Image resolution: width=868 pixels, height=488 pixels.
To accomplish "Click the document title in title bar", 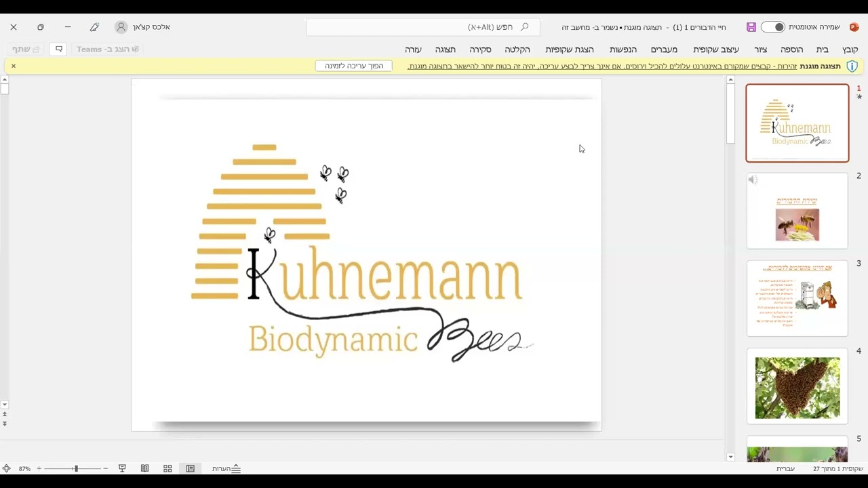I will coord(644,27).
